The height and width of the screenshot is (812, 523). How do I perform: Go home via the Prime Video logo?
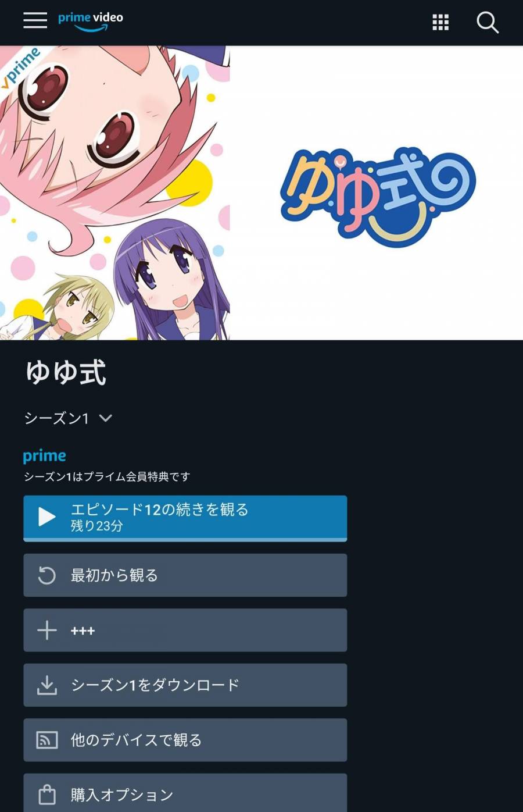click(91, 21)
